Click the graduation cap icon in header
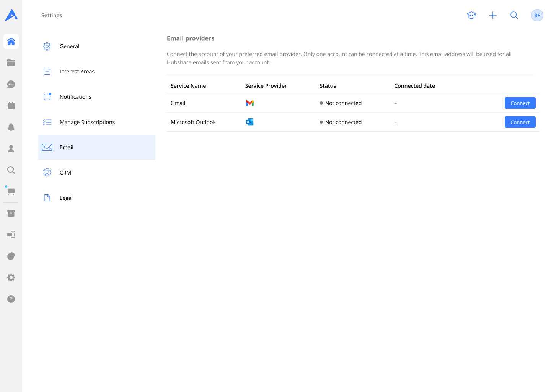 coord(471,15)
